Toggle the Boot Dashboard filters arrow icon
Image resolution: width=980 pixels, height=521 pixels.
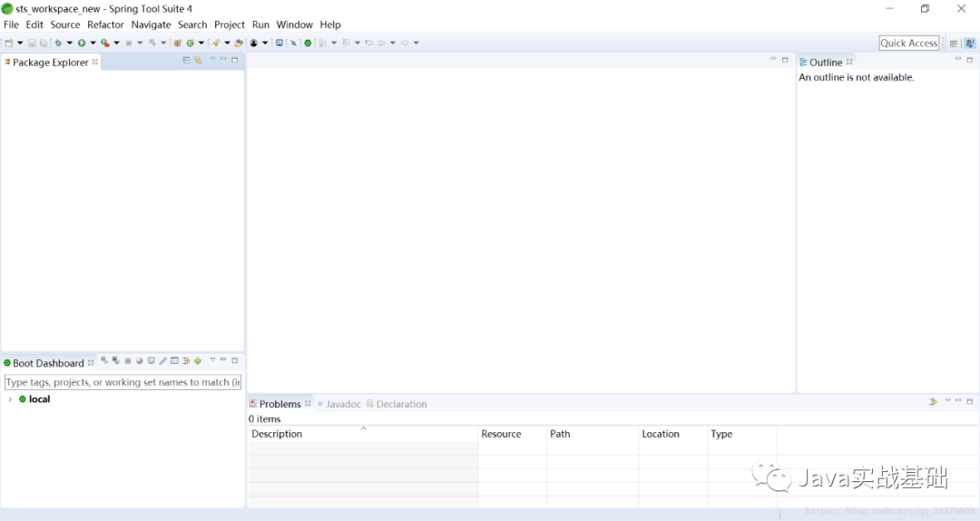(186, 361)
